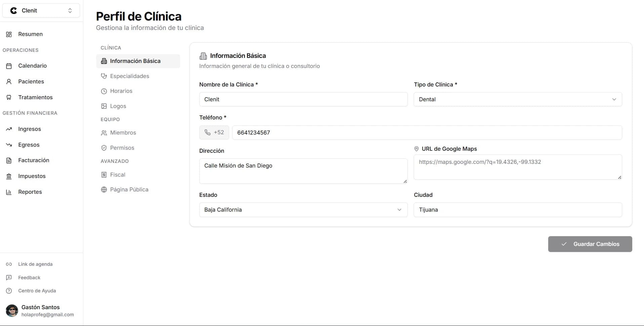Click the Guardar Cambios button
644x326 pixels.
point(590,244)
